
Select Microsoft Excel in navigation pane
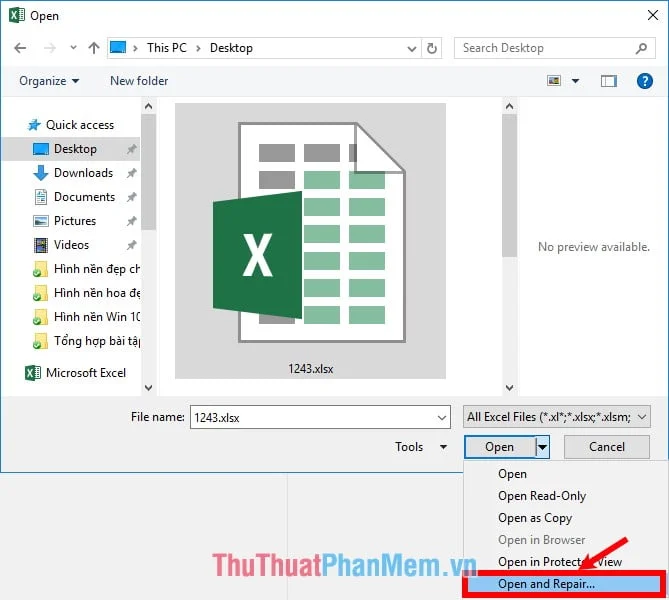(x=86, y=373)
